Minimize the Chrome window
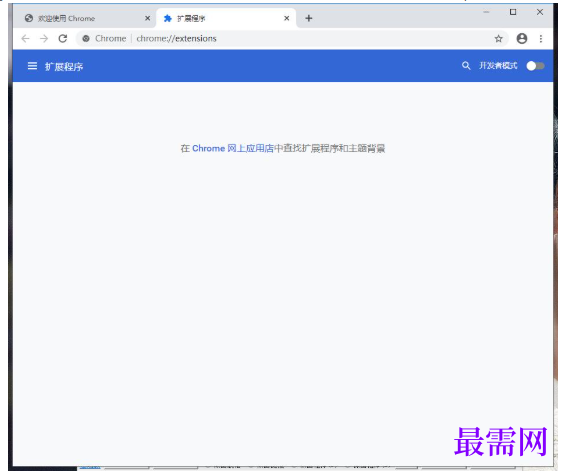 (x=486, y=12)
